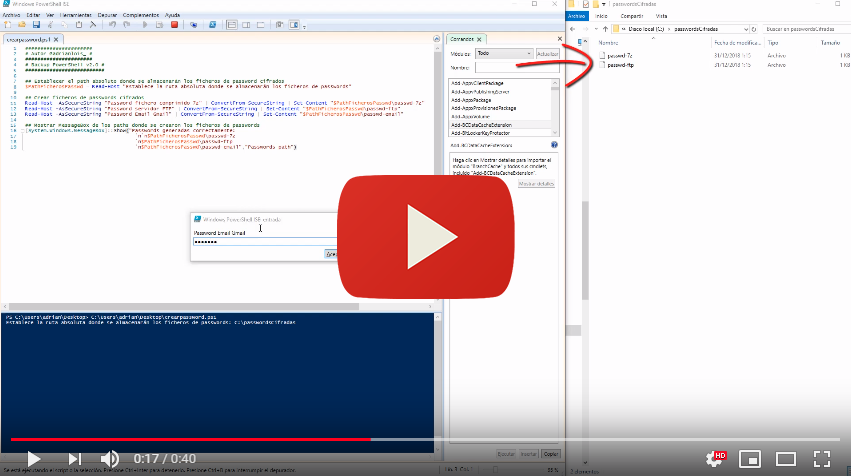Select the passwd-ftp file in Explorer
The width and height of the screenshot is (851, 476).
620,65
